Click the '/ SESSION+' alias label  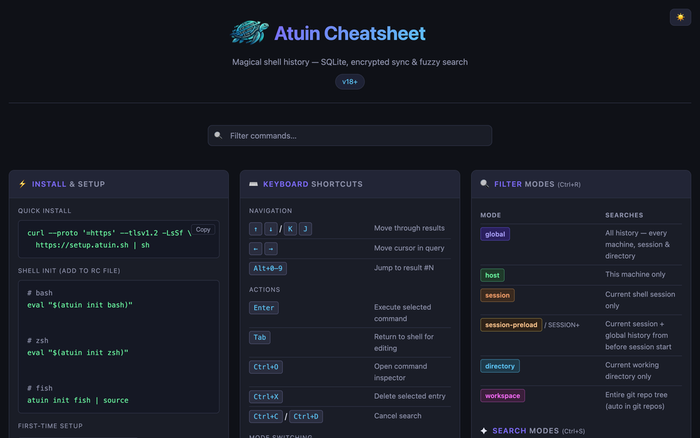click(x=562, y=325)
